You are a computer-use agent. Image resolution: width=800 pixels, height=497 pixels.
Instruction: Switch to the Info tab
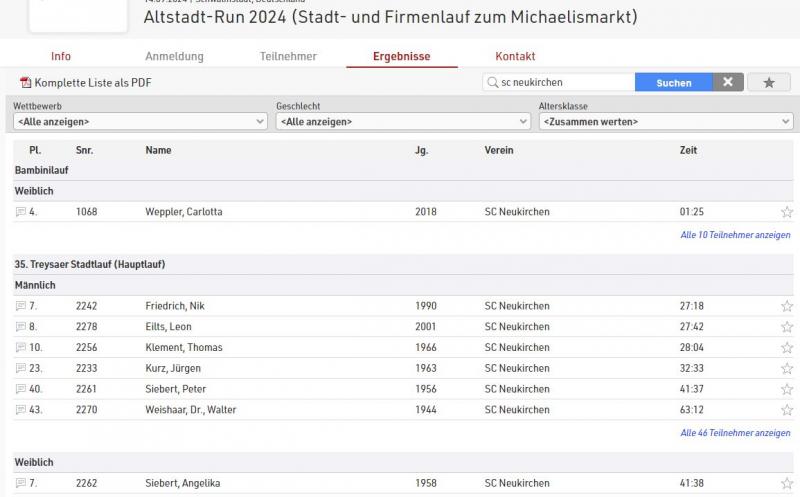pyautogui.click(x=61, y=56)
